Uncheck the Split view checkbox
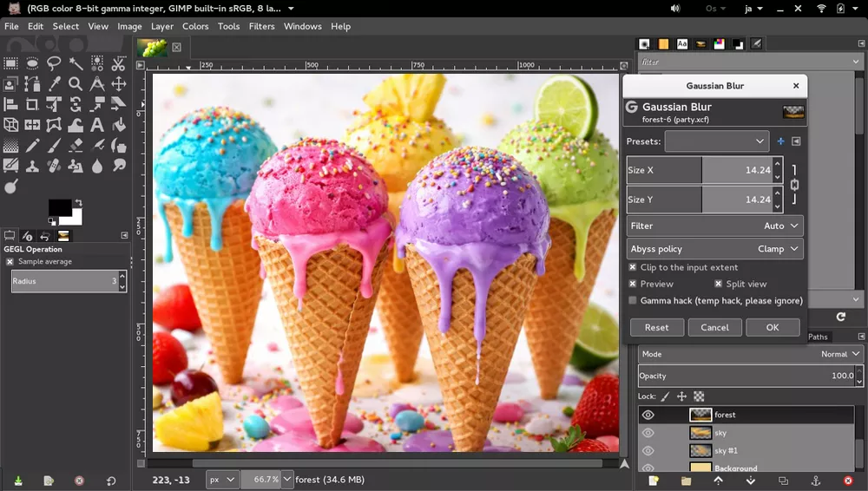Image resolution: width=868 pixels, height=491 pixels. coord(719,284)
